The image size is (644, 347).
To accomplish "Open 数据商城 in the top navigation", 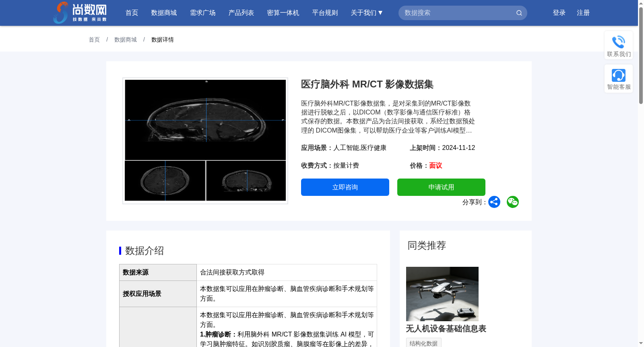I will coord(164,13).
